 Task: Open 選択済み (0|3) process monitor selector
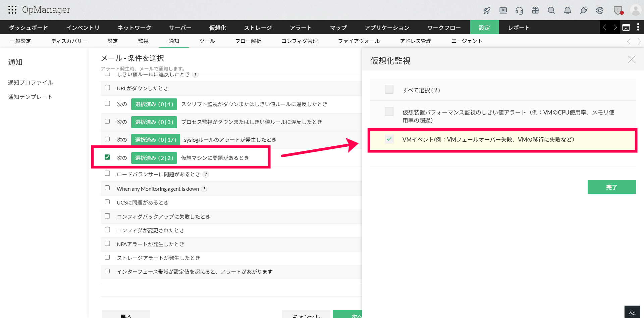tap(154, 122)
